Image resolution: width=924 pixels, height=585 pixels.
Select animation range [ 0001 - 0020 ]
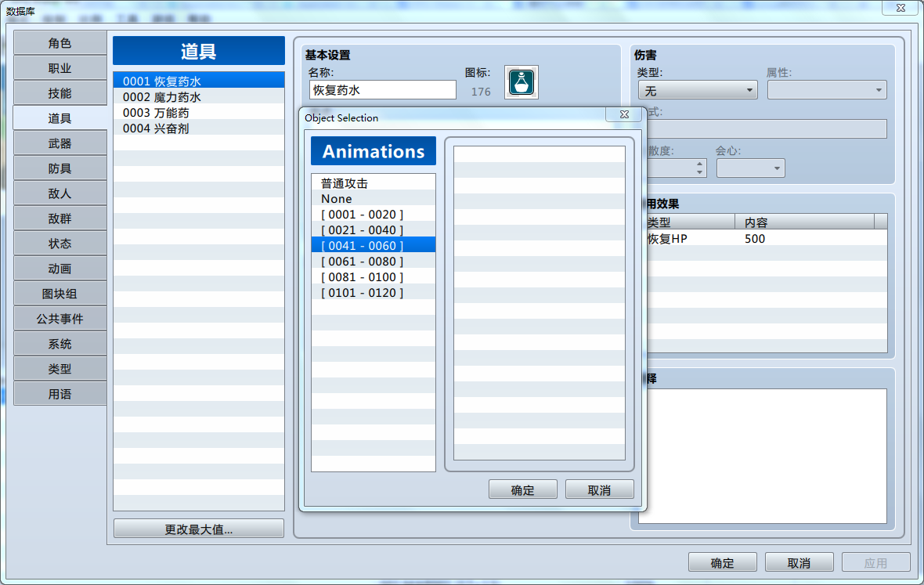pyautogui.click(x=373, y=215)
